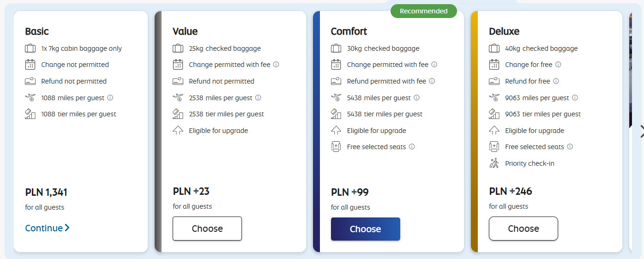
Task: Open info for Comfort change with fee
Action: (434, 65)
